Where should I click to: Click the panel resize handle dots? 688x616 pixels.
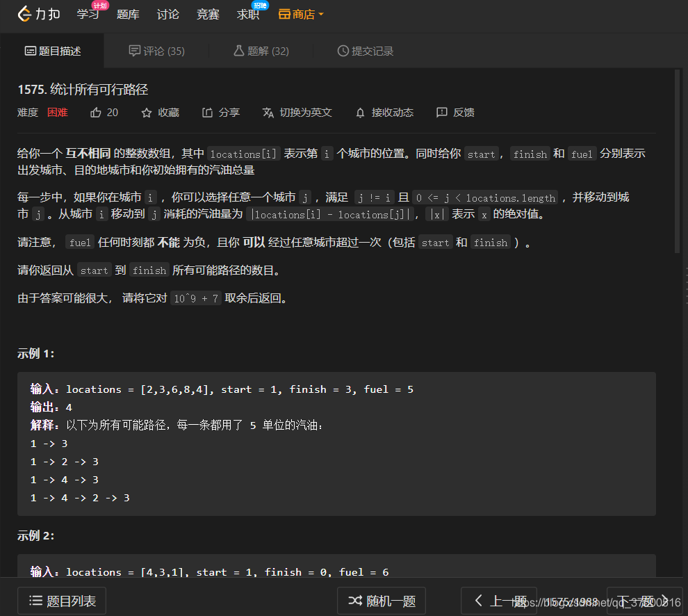[x=686, y=286]
